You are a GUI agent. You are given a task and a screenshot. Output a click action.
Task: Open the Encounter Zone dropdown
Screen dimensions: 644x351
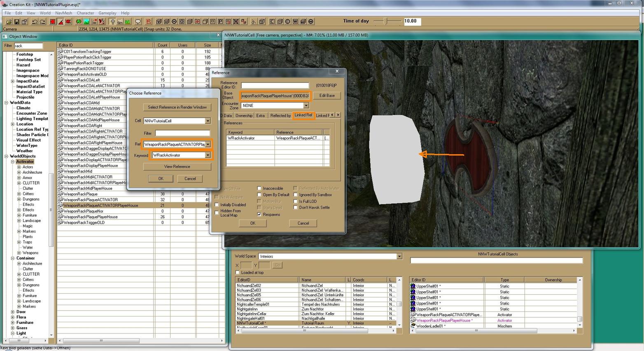coord(306,106)
